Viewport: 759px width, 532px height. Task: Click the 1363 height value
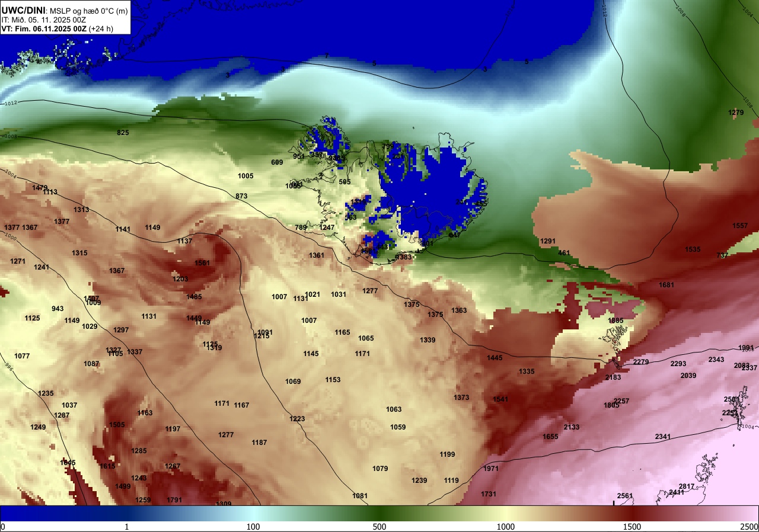click(x=459, y=310)
